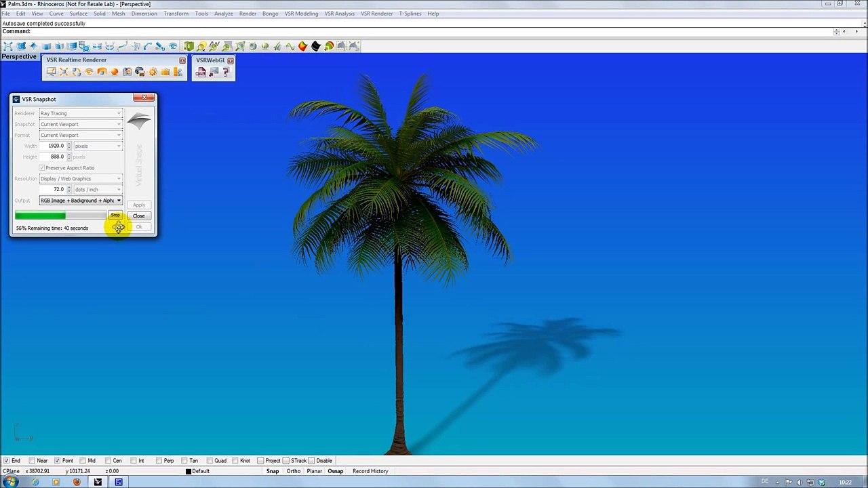Click the question mark help icon in VSRWebGL
868x488 pixels.
click(x=226, y=72)
